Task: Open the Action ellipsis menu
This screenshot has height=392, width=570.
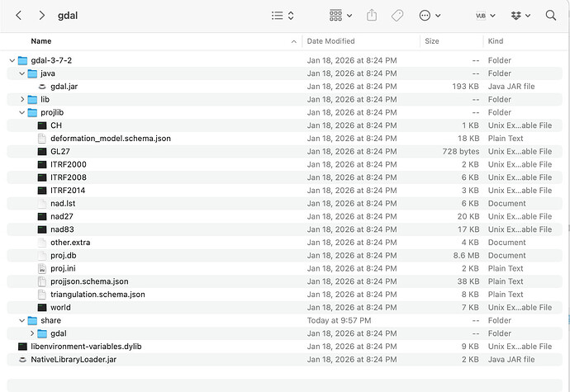Action: coord(430,16)
